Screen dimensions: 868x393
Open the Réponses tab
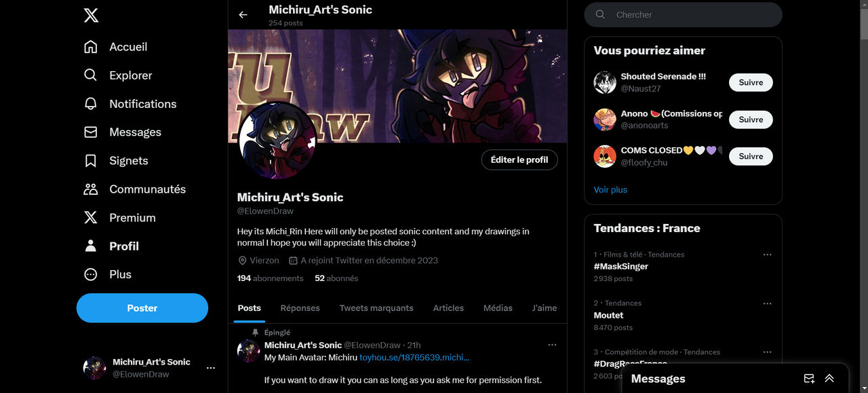point(300,308)
